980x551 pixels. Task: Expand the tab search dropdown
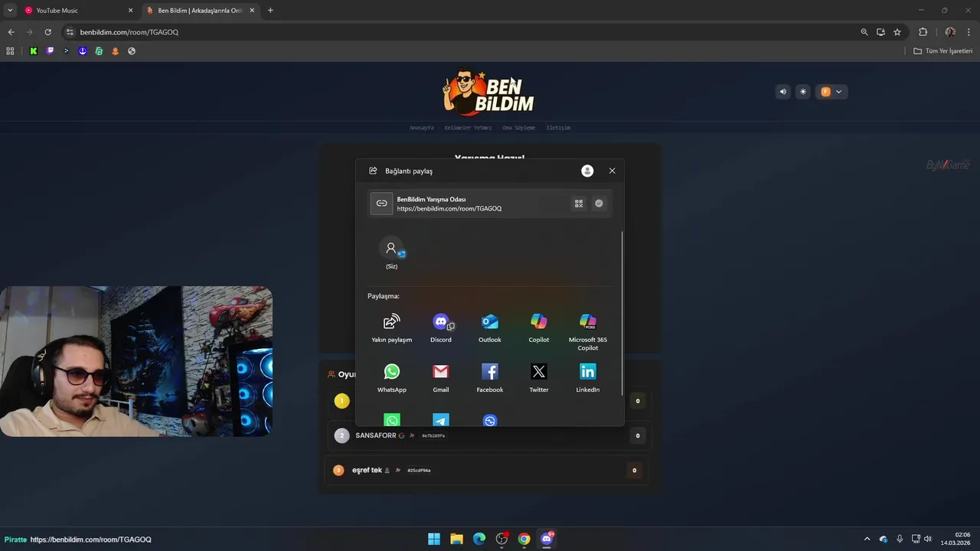pyautogui.click(x=10, y=11)
